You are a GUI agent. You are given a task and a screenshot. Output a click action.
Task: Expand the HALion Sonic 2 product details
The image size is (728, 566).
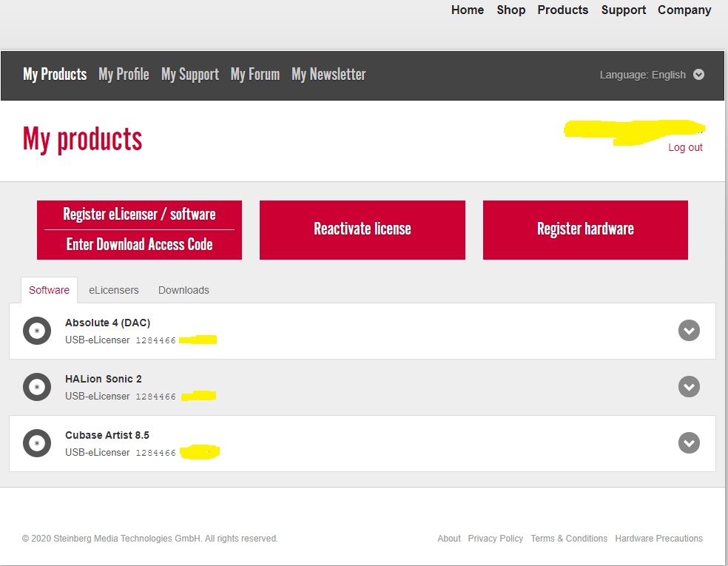[x=689, y=387]
